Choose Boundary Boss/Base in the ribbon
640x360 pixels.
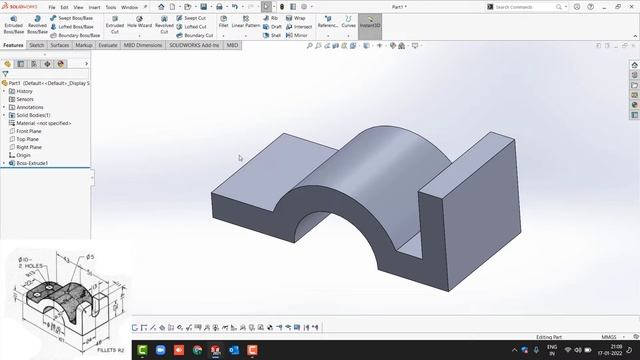75,36
